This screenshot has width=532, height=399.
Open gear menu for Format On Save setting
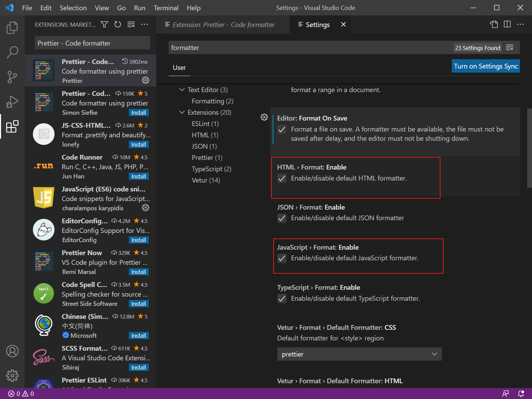[x=264, y=117]
